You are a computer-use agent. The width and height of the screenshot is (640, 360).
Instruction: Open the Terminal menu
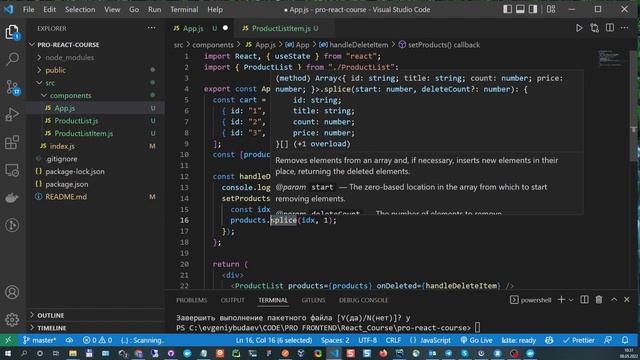184,9
